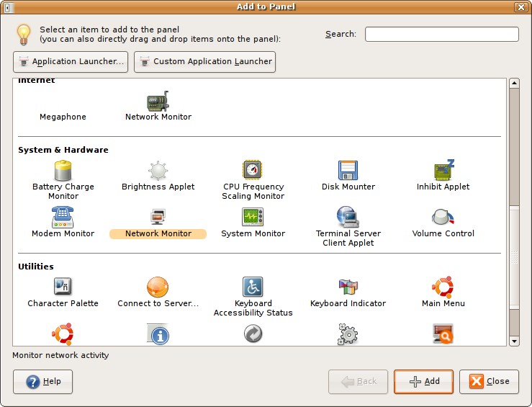Pick the Inhibit Applet icon
The width and height of the screenshot is (532, 407).
(x=443, y=171)
